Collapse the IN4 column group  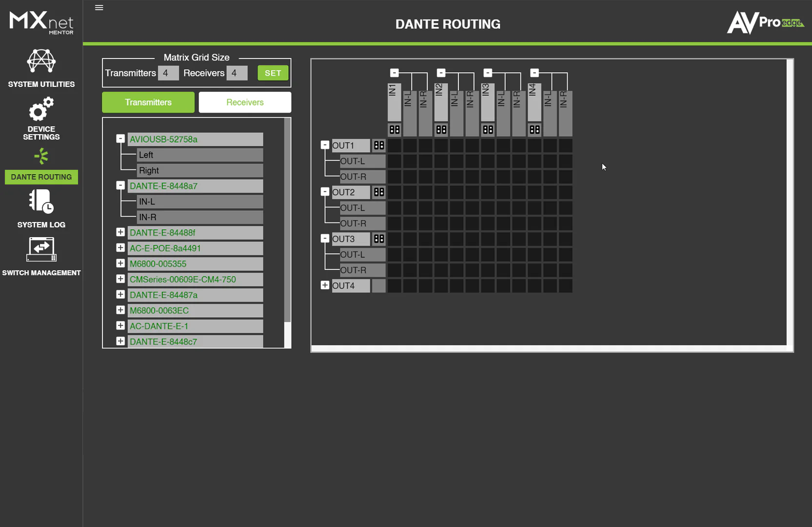pyautogui.click(x=535, y=73)
